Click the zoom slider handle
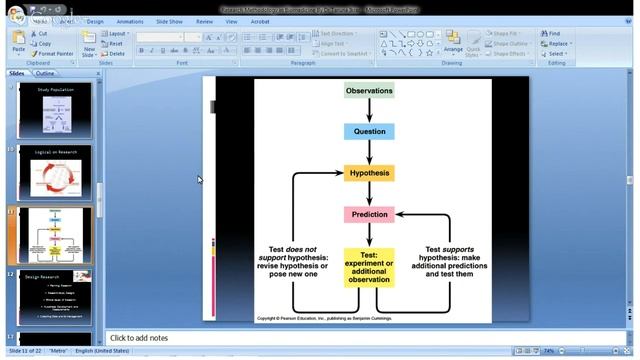The image size is (640, 360). click(582, 351)
